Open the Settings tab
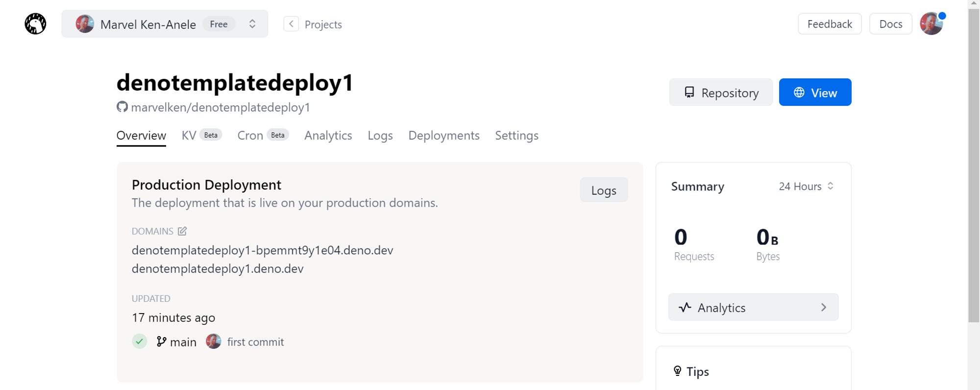This screenshot has width=980, height=390. coord(516,135)
